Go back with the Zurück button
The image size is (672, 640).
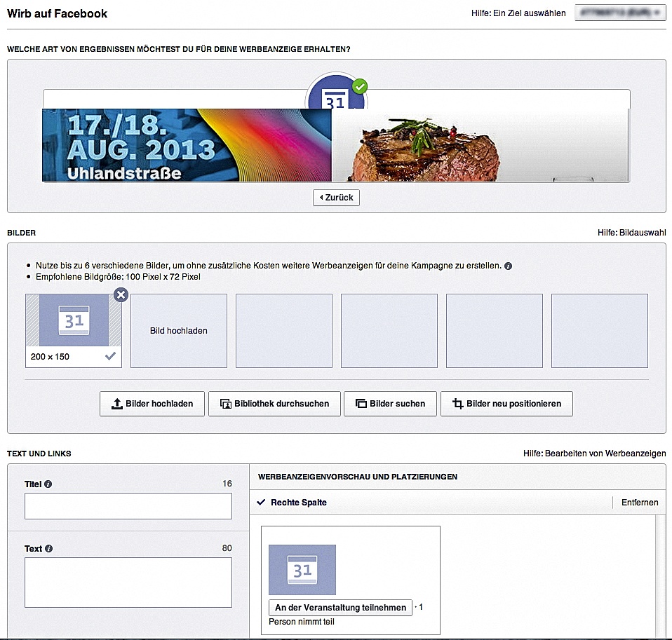(337, 198)
